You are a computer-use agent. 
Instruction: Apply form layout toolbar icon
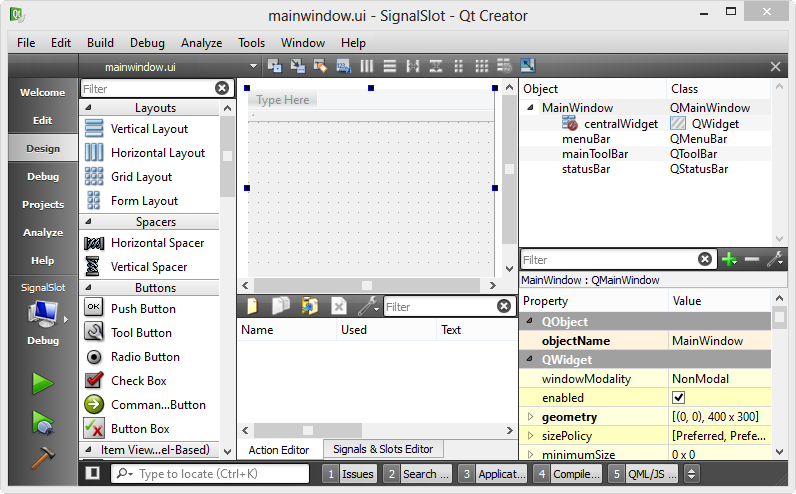coord(458,66)
